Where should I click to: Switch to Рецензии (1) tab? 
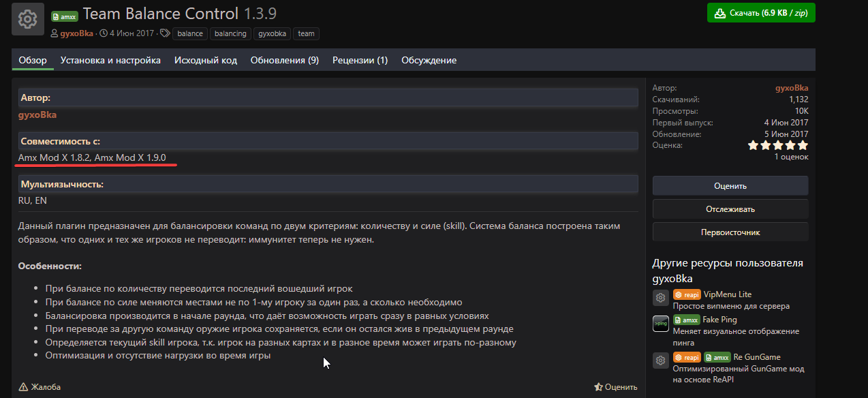click(360, 60)
